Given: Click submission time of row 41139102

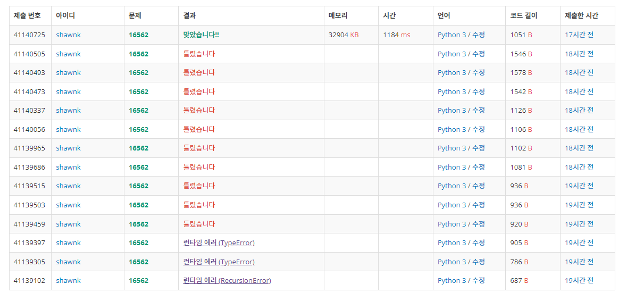Looking at the screenshot, I should tap(579, 280).
